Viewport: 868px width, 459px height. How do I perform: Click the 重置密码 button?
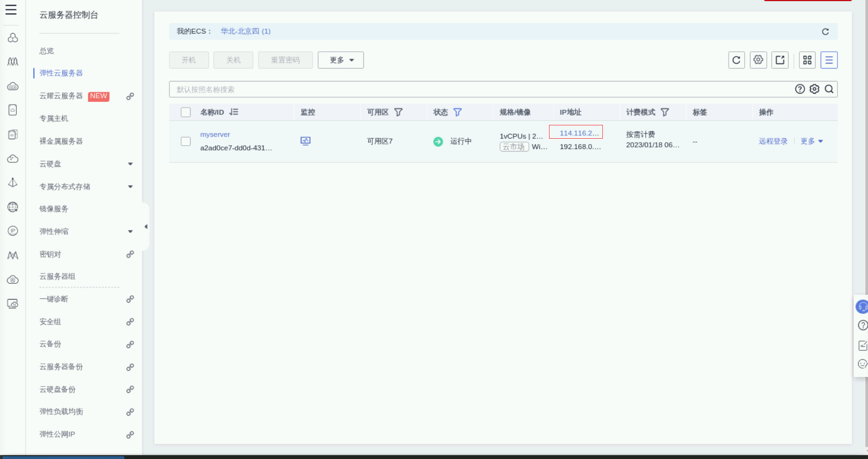[x=285, y=60]
